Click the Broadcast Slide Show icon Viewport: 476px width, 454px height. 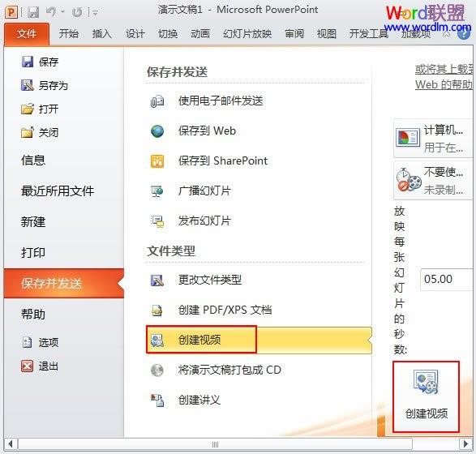point(157,191)
